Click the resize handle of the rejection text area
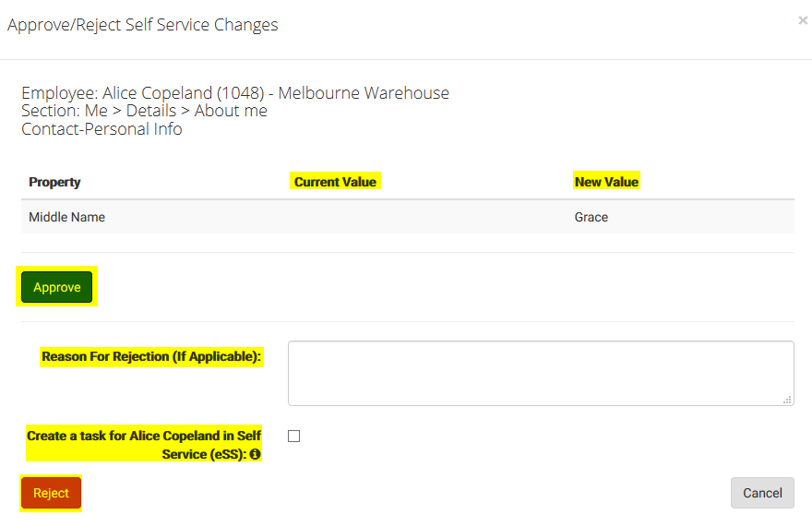812x527 pixels. [787, 400]
